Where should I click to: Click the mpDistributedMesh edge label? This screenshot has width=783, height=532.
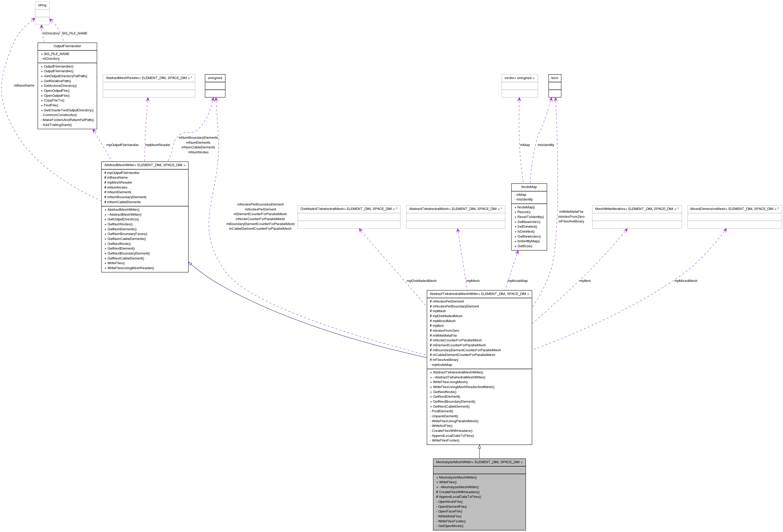pos(421,281)
